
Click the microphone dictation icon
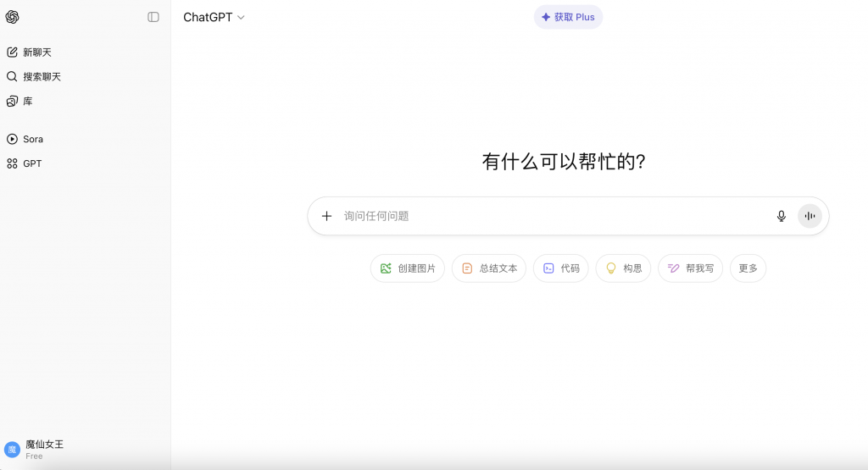(x=781, y=216)
